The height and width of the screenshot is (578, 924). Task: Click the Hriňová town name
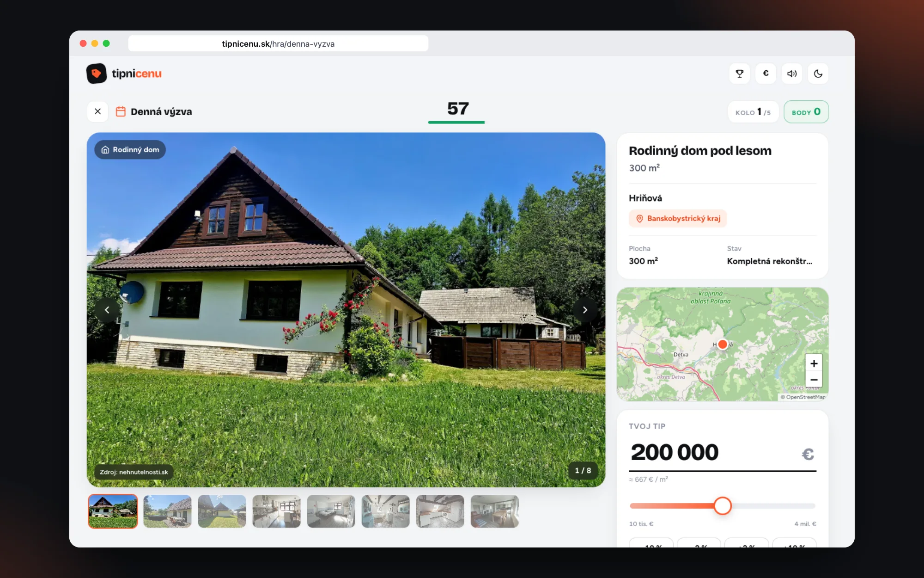click(x=645, y=198)
